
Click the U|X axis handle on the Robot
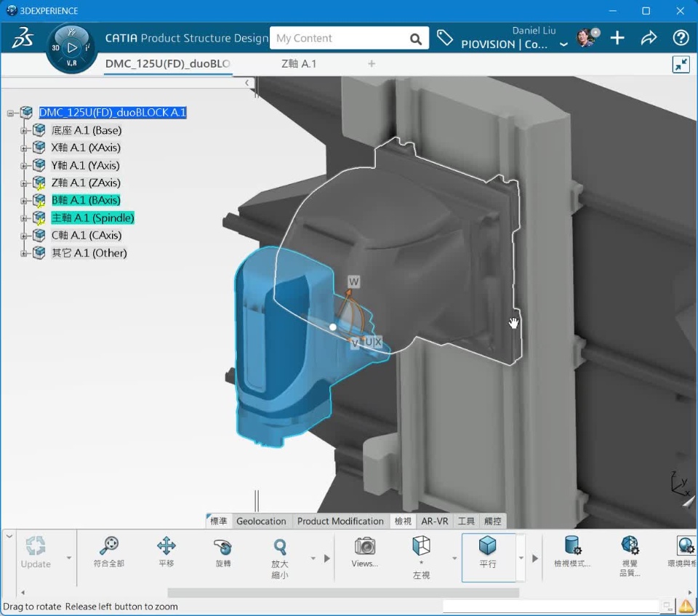373,342
